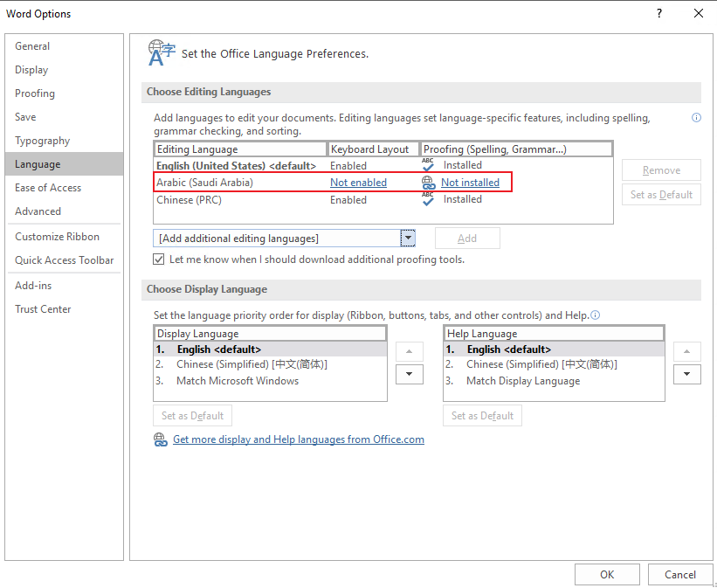Viewport: 717px width, 588px height.
Task: Open Customize Ribbon settings
Action: 64,237
